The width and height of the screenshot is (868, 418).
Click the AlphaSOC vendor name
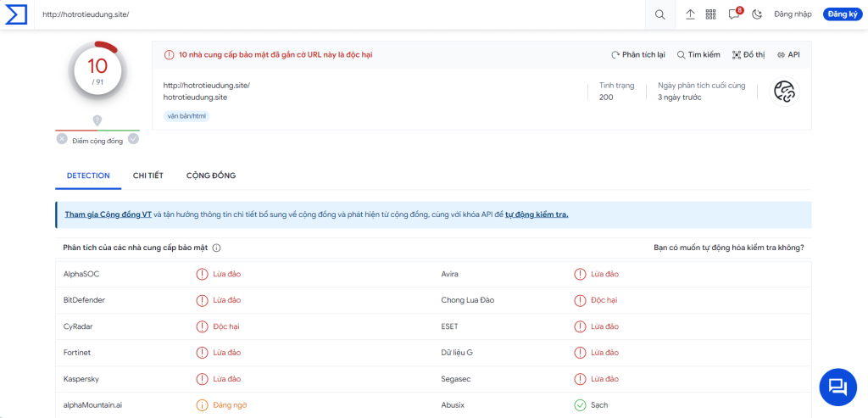coord(81,274)
